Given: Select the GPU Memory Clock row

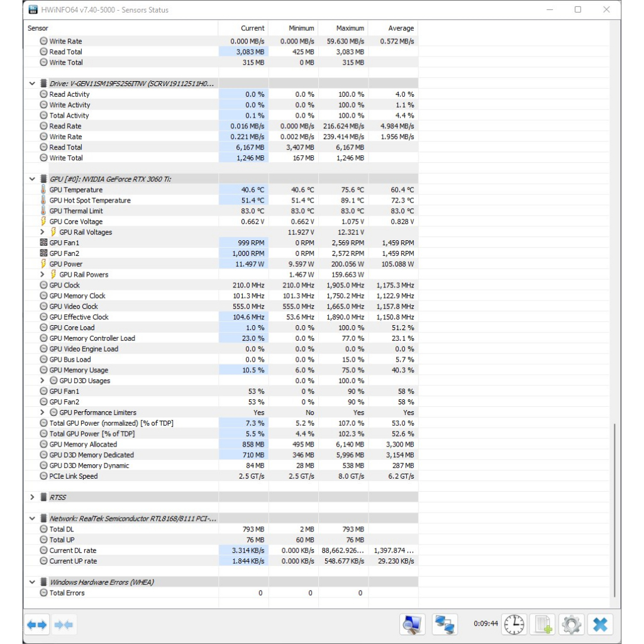Looking at the screenshot, I should (221, 296).
